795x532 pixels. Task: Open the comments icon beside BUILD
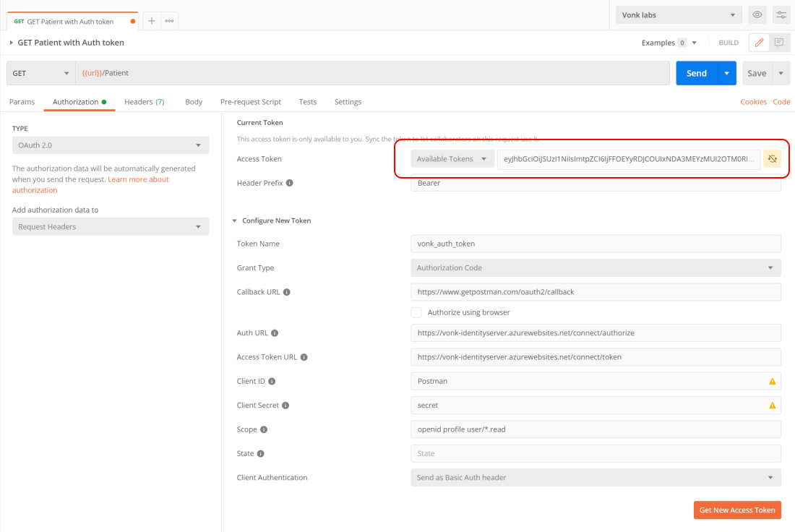pos(779,43)
